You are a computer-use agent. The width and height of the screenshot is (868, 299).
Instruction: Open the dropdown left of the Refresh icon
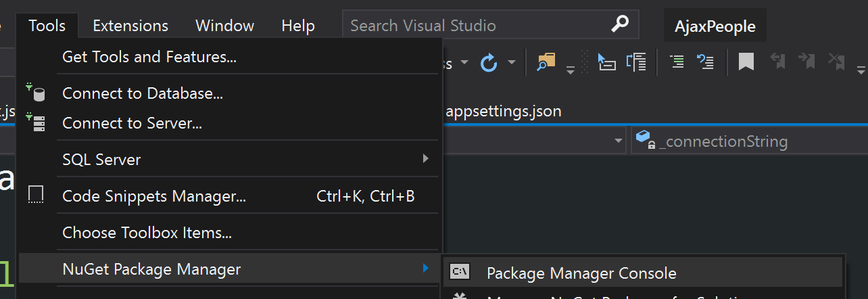464,63
